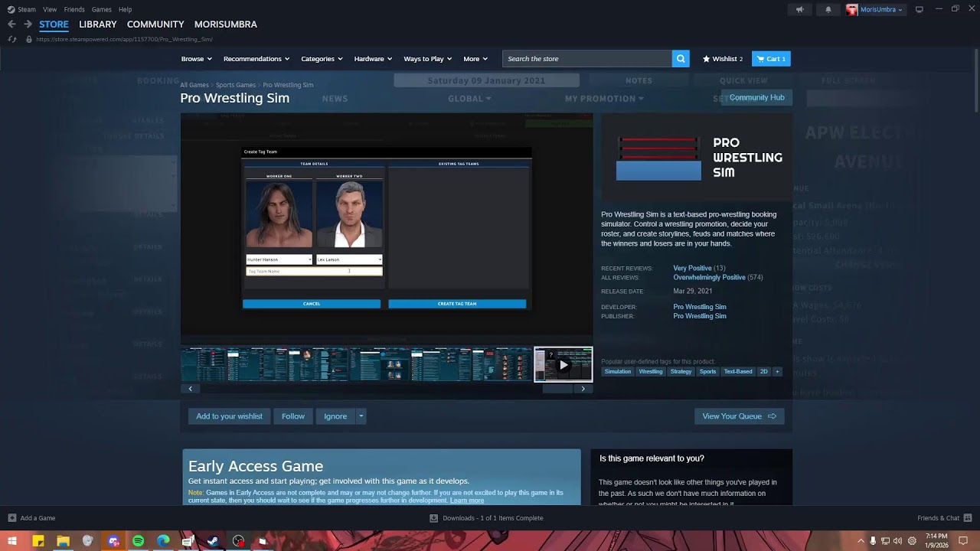Viewport: 980px width, 551px height.
Task: Click the plus button to add a tag
Action: tap(777, 372)
